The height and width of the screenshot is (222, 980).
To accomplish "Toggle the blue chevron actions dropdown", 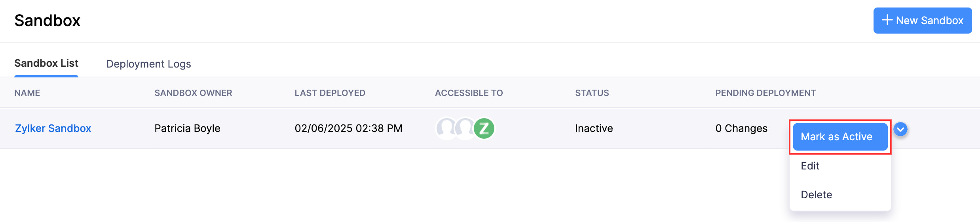I will [900, 129].
